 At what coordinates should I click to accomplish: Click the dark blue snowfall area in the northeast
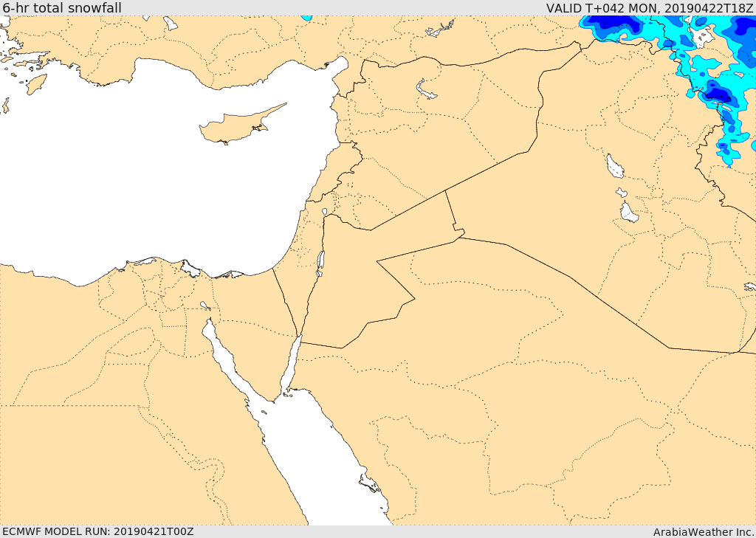[613, 24]
